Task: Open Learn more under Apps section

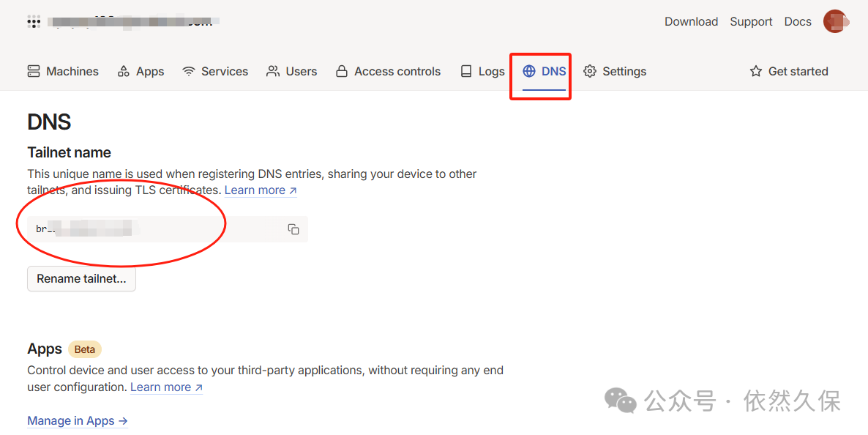Action: pyautogui.click(x=167, y=387)
